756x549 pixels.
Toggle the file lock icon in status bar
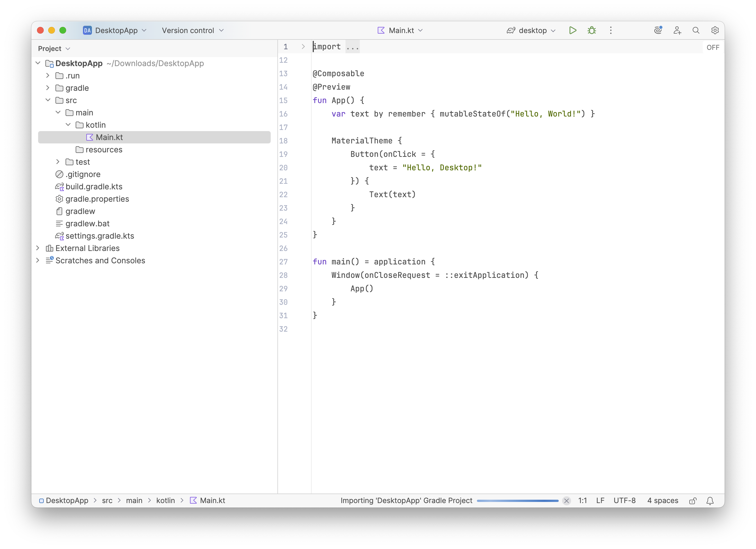tap(693, 500)
